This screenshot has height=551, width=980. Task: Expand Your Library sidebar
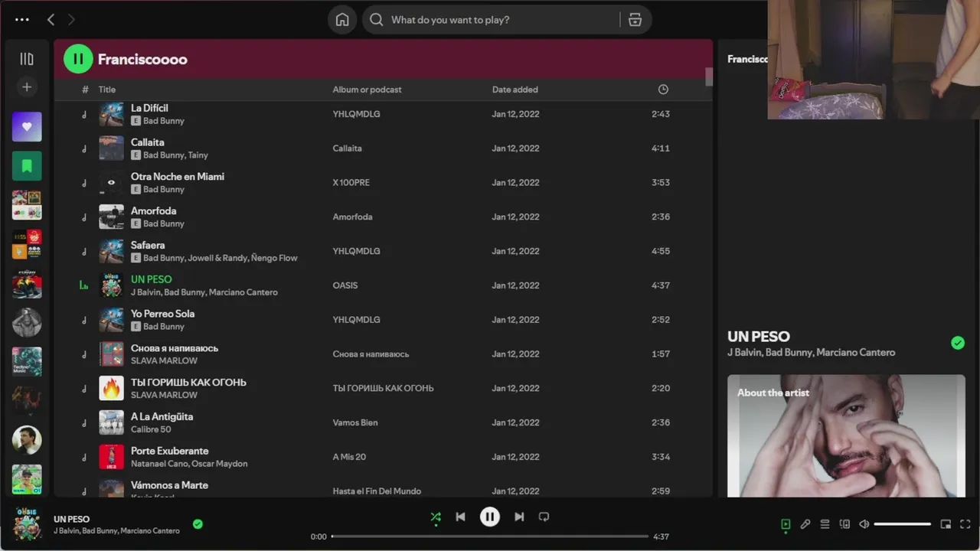pos(27,59)
